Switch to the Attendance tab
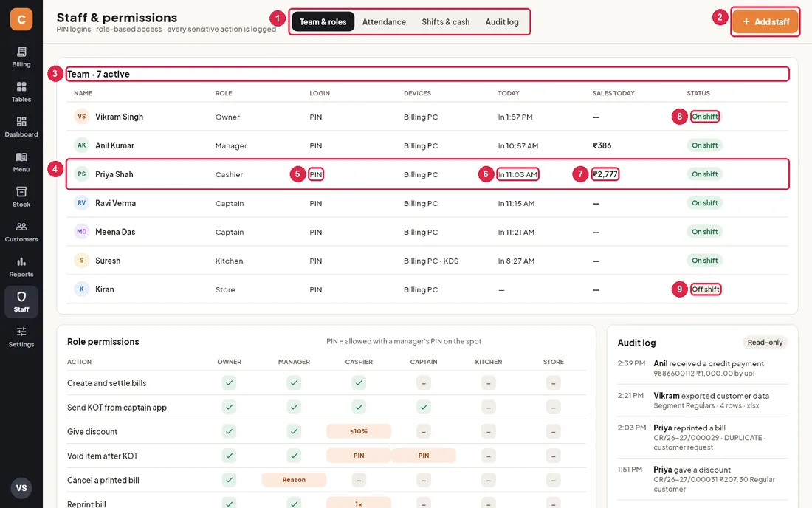812x508 pixels. (x=384, y=21)
